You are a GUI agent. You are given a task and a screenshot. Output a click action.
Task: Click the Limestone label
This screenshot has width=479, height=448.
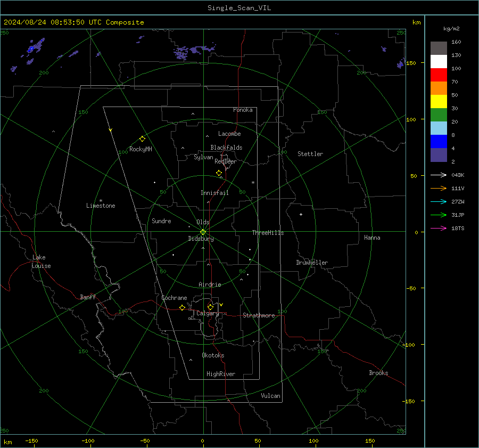point(101,206)
